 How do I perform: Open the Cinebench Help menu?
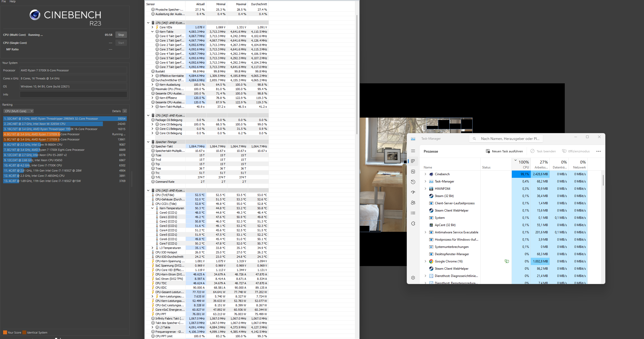[x=12, y=2]
